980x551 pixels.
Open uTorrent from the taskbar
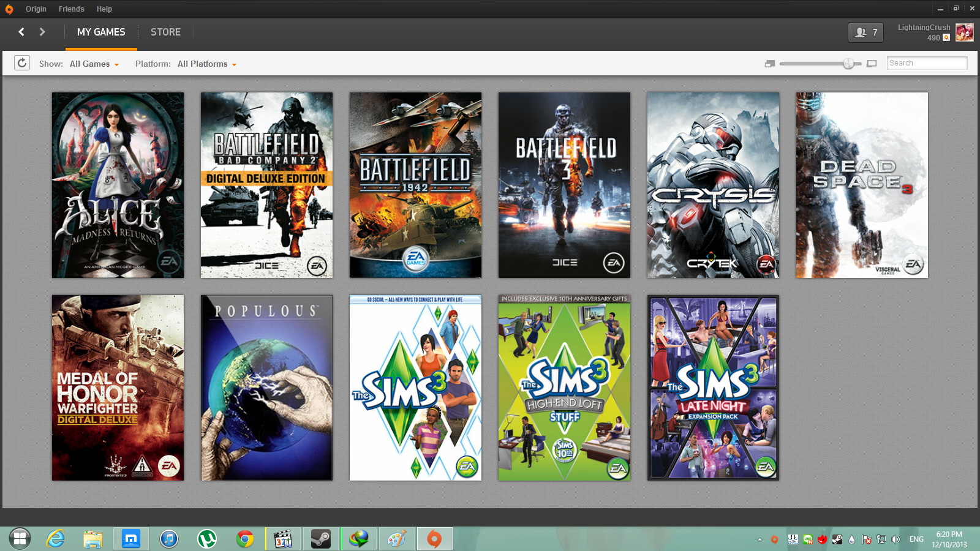207,539
